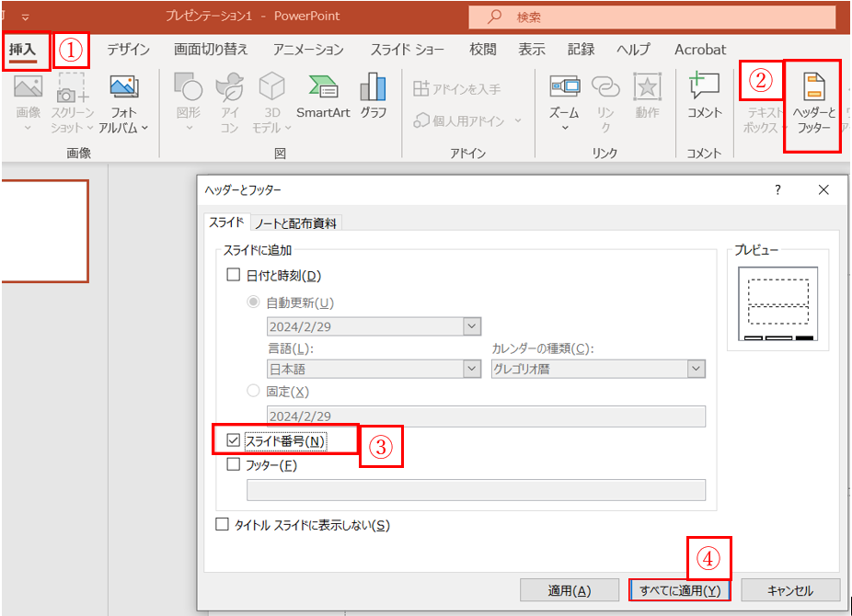Image resolution: width=852 pixels, height=616 pixels.
Task: Enable the フッター checkbox
Action: (233, 464)
